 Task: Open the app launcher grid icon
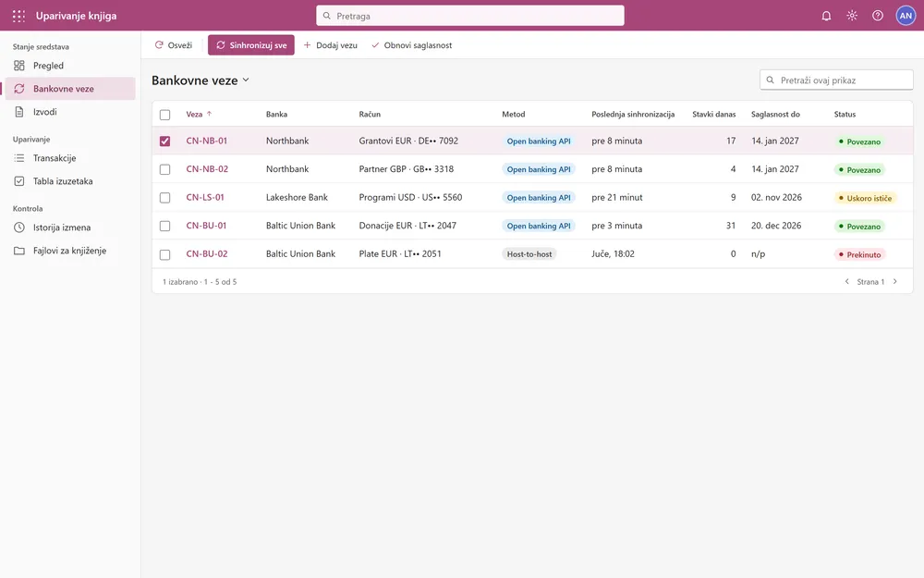pos(18,16)
